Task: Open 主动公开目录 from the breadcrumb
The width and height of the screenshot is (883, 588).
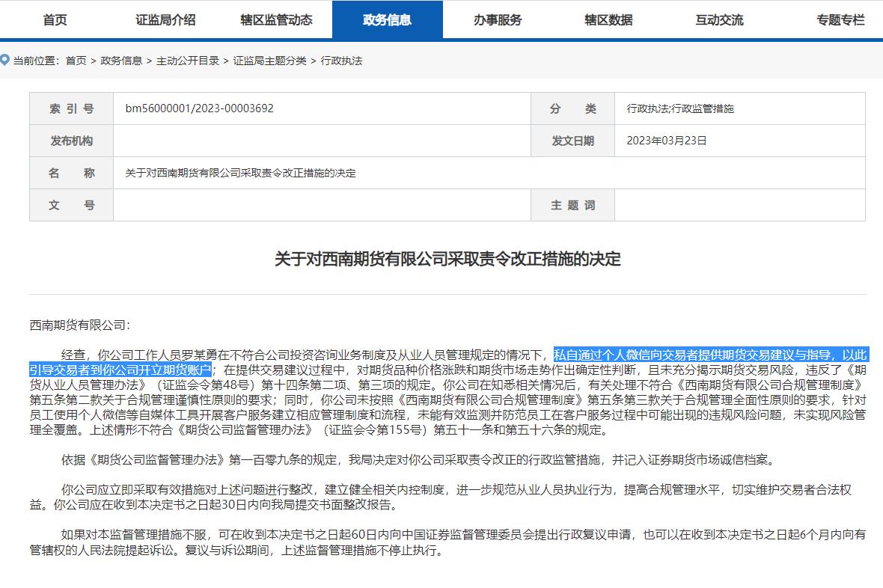Action: coord(190,61)
